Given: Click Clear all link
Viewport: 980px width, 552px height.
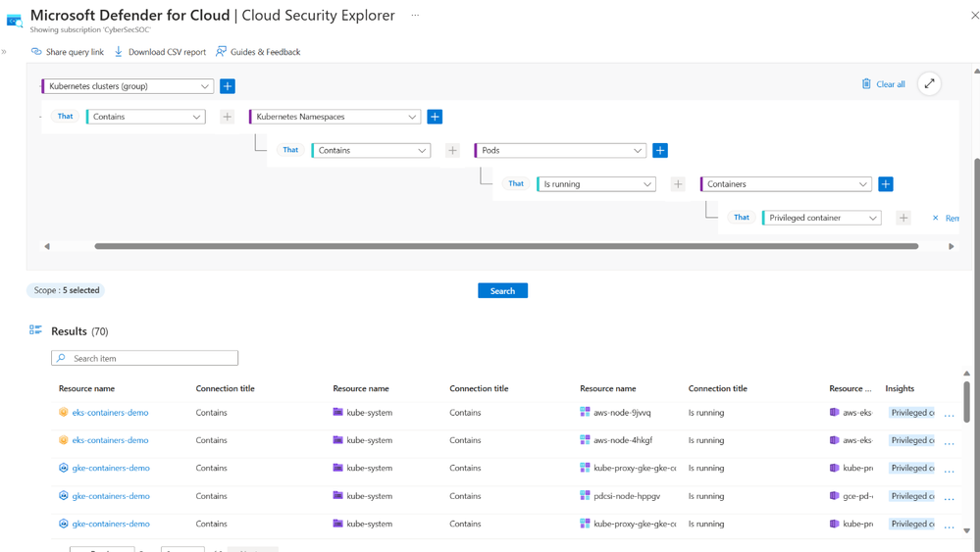Looking at the screenshot, I should coord(891,84).
